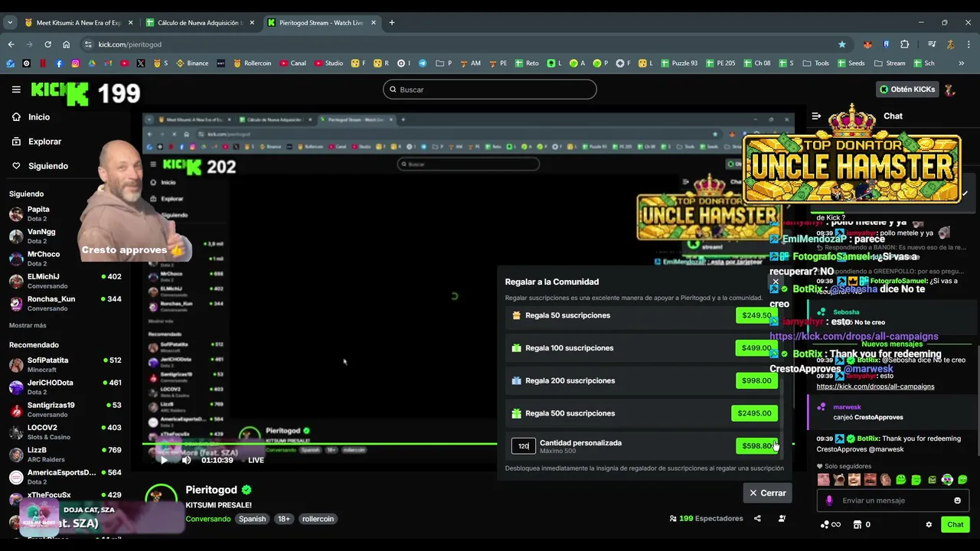This screenshot has width=980, height=551.
Task: Click the $598.80 custom amount button
Action: point(756,445)
